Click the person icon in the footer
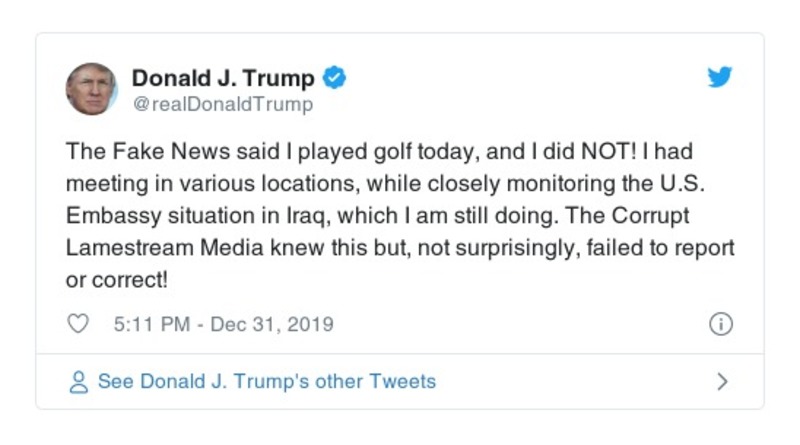The height and width of the screenshot is (445, 800). click(78, 382)
